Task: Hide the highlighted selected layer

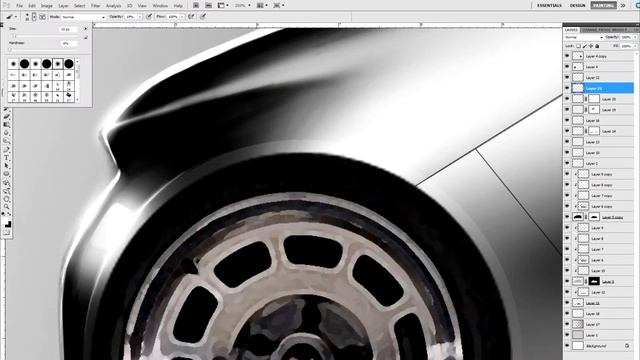Action: click(567, 88)
